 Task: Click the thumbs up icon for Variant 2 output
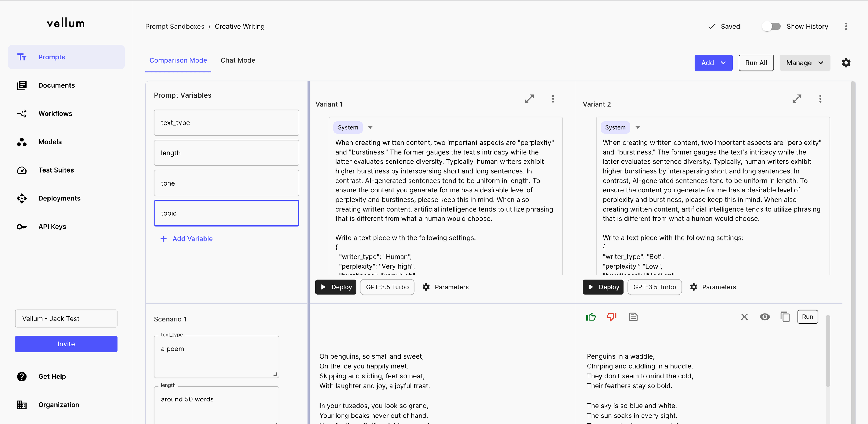[x=591, y=317]
